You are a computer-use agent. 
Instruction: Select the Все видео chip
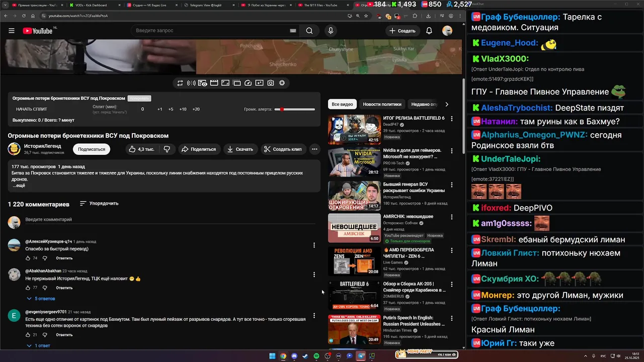tap(342, 104)
